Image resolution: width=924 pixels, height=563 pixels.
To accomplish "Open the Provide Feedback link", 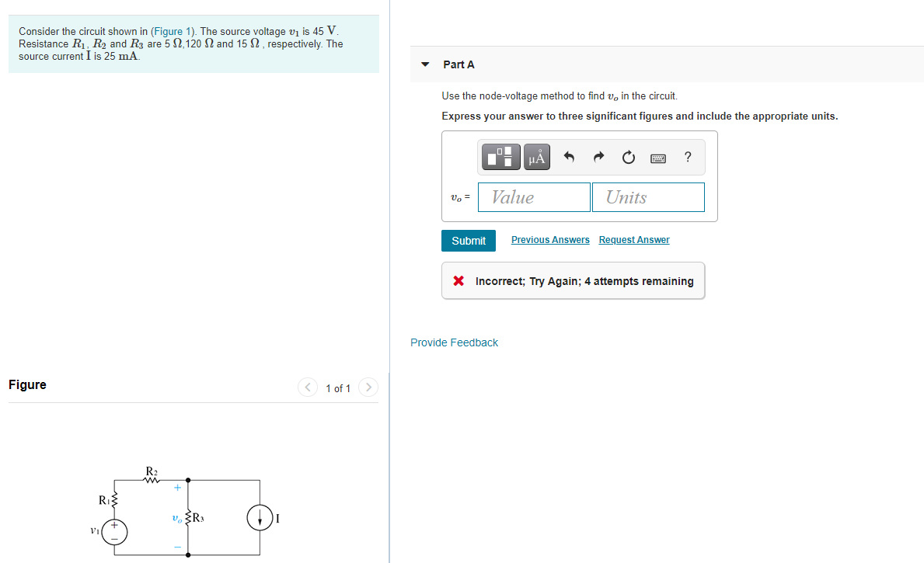I will tap(455, 342).
